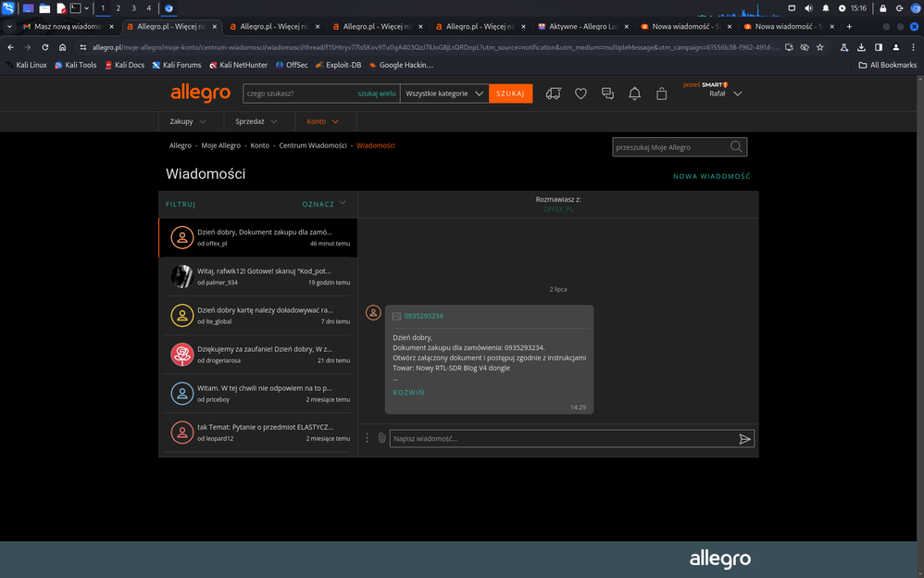Viewport: 924px width, 578px height.
Task: Open the shopping bag cart icon
Action: pyautogui.click(x=662, y=94)
